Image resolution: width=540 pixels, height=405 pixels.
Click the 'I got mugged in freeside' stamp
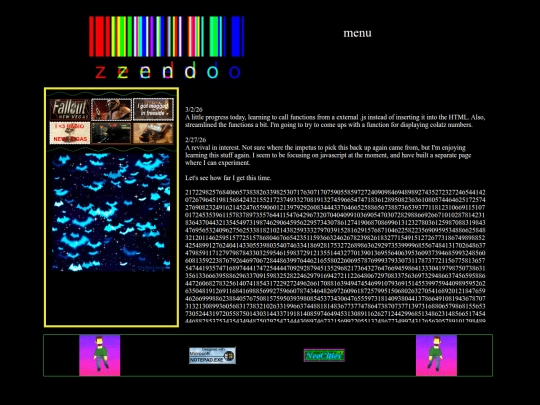(153, 110)
